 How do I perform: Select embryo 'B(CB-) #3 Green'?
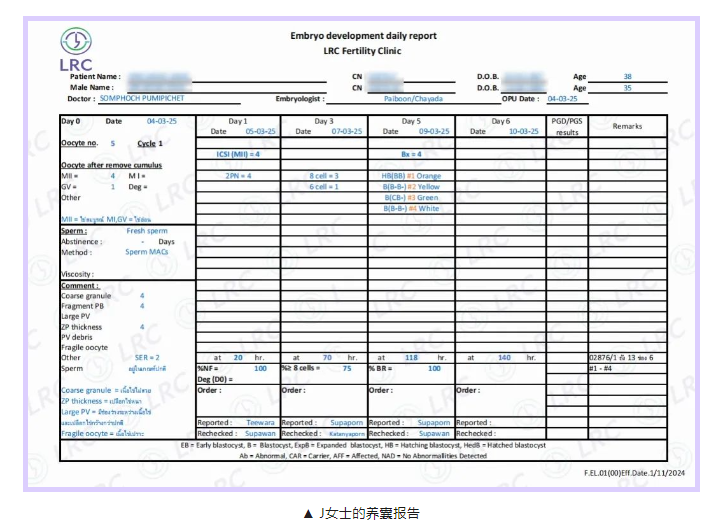(411, 198)
